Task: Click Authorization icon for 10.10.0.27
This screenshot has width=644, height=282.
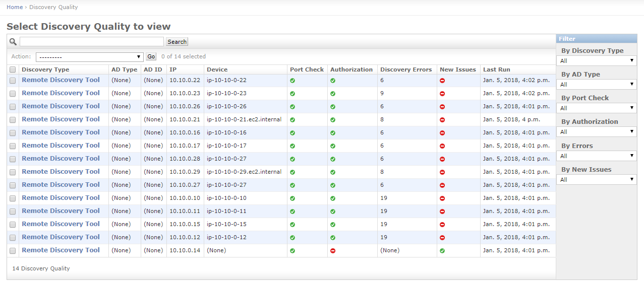Action: point(333,185)
